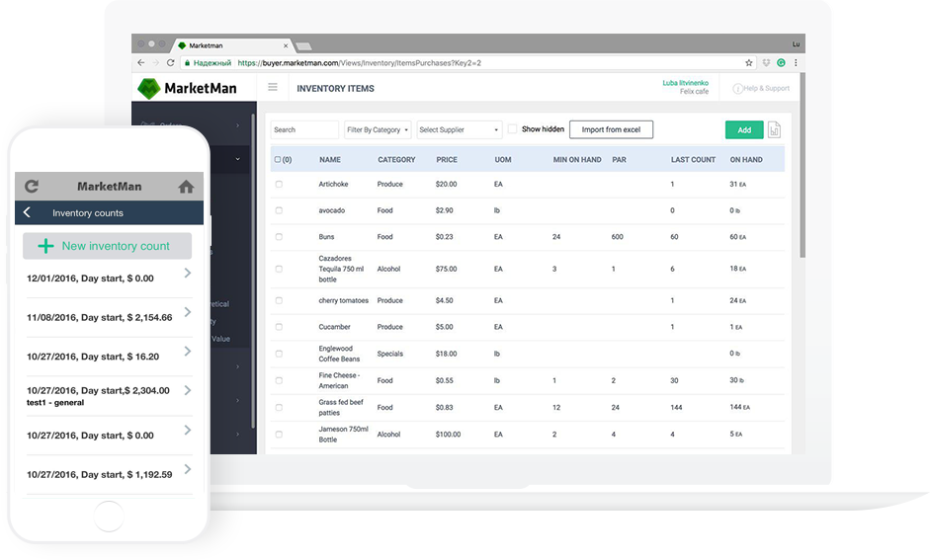
Task: Sort the table by NAME column
Action: click(330, 159)
